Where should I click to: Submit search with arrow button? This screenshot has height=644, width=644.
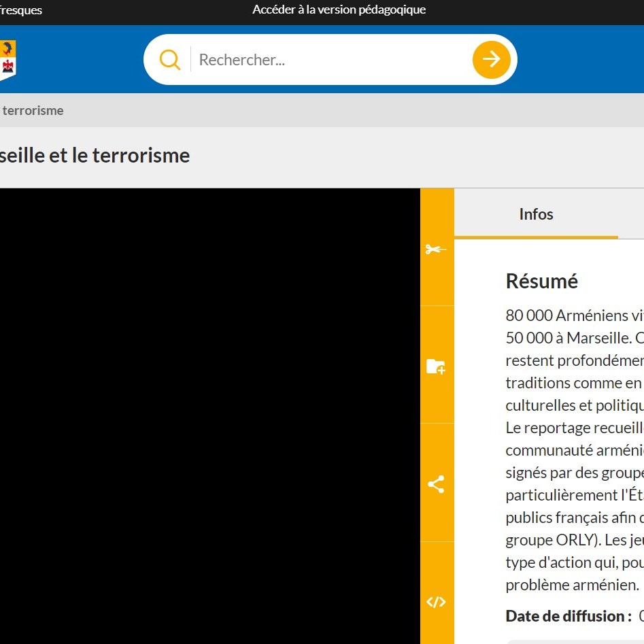tap(491, 60)
